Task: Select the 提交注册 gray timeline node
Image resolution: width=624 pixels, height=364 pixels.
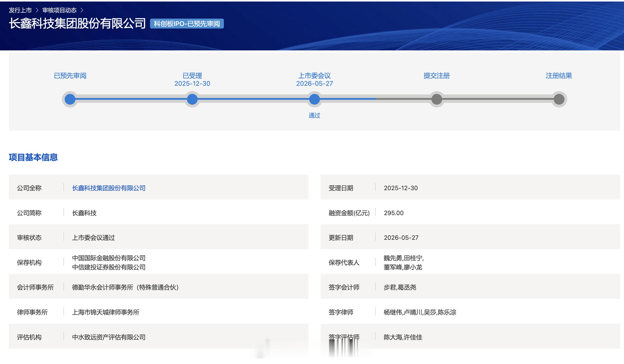Action: click(437, 99)
